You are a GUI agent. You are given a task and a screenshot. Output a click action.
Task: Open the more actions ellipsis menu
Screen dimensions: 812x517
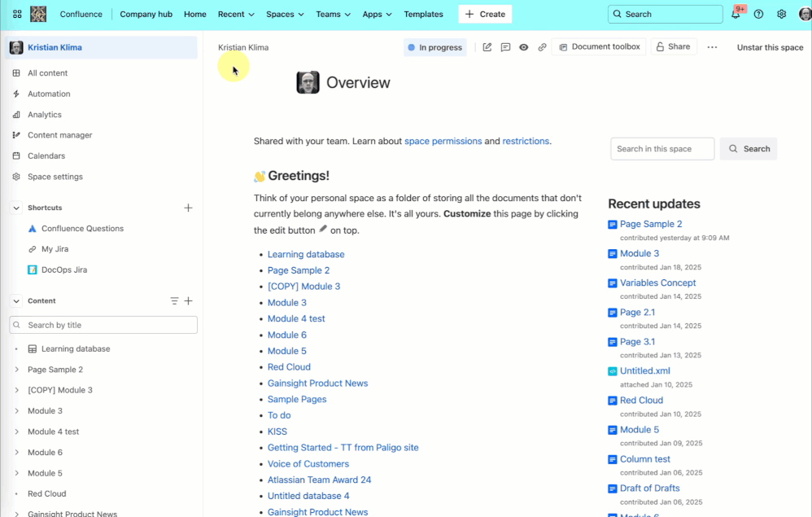tap(712, 47)
